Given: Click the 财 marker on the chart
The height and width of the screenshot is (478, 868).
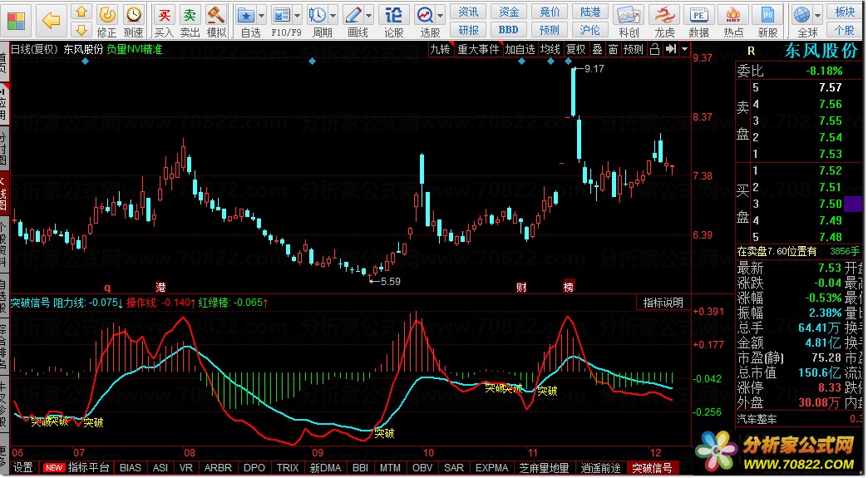Looking at the screenshot, I should (x=521, y=287).
